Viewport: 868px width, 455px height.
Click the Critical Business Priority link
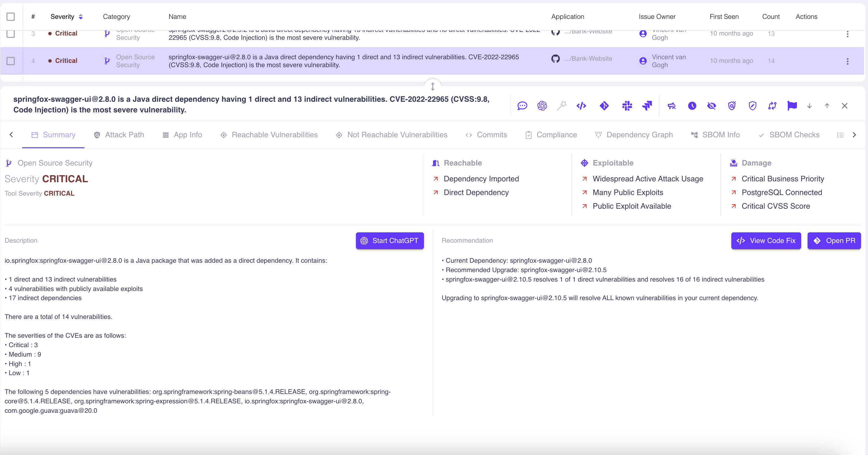click(783, 179)
